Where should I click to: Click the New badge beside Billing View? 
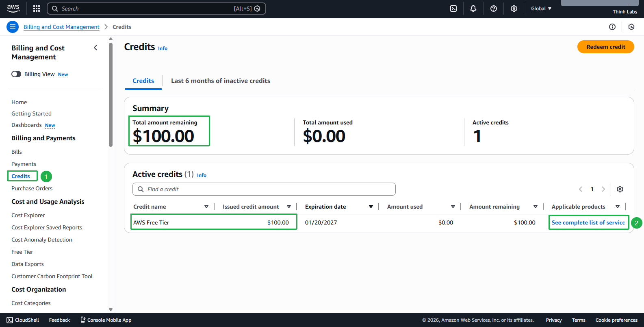pos(63,74)
